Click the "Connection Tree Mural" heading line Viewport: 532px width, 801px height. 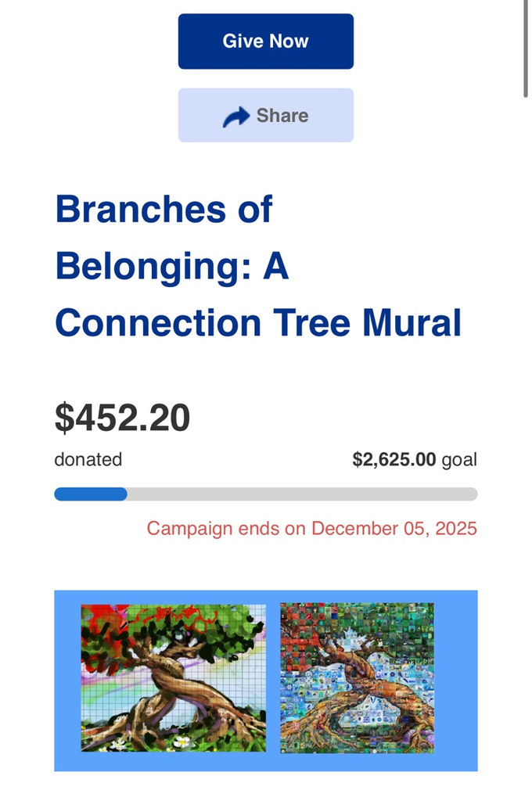pos(258,323)
